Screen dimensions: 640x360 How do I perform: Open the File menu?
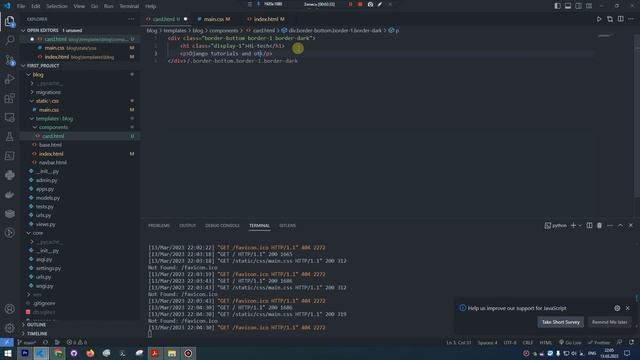21,6
